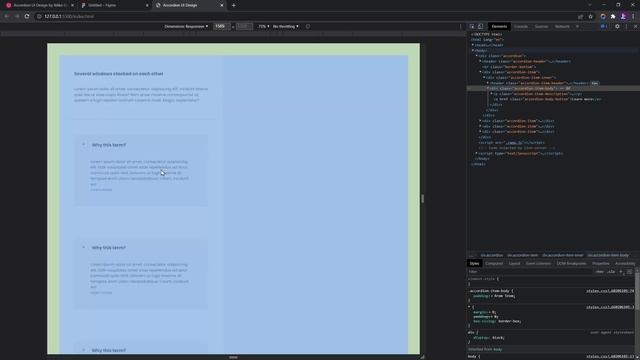640x360 pixels.
Task: Open the Event Listeners tab
Action: tap(538, 263)
